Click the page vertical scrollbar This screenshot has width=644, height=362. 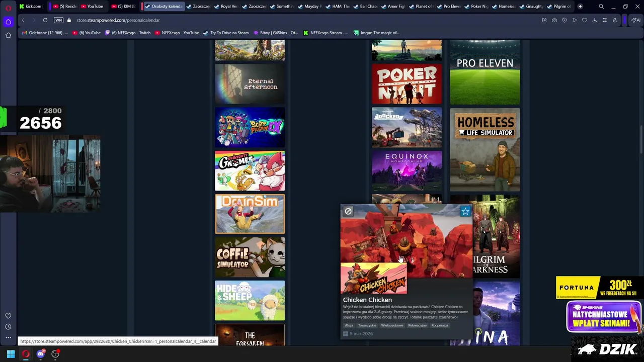tap(641, 194)
